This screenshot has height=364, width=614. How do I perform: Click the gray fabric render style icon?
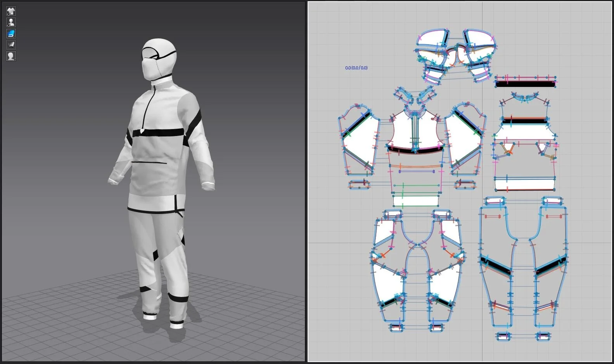(11, 45)
